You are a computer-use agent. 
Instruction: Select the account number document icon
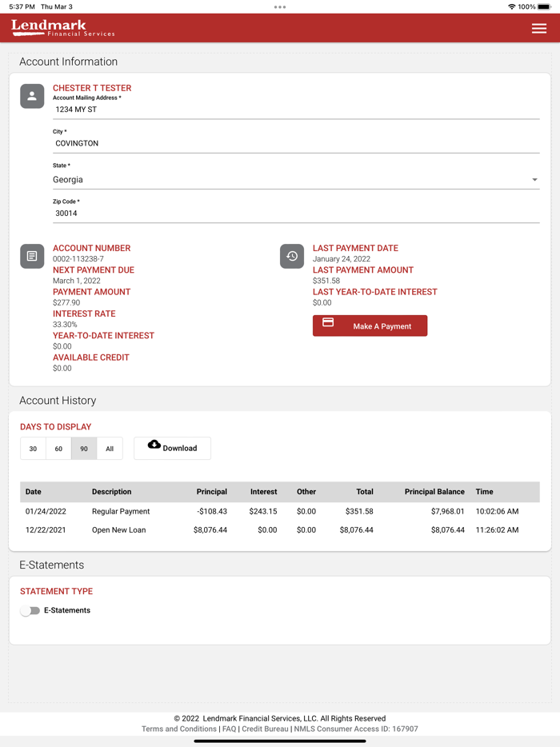[x=32, y=256]
